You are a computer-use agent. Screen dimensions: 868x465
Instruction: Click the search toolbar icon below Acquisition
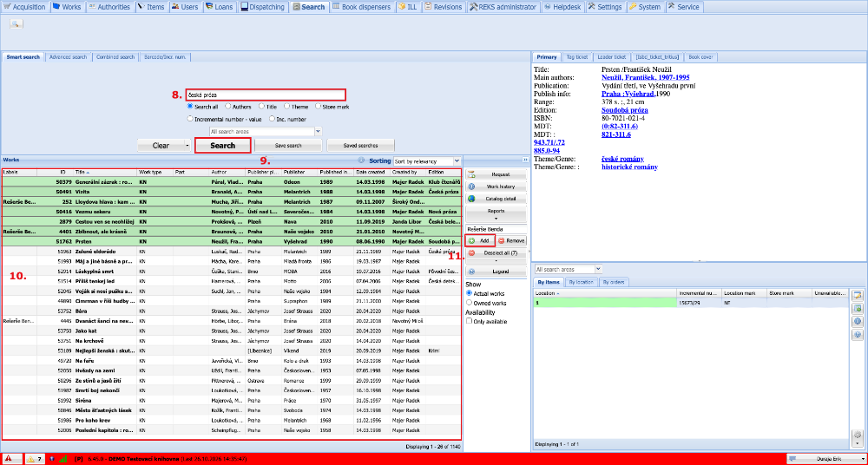pyautogui.click(x=16, y=23)
